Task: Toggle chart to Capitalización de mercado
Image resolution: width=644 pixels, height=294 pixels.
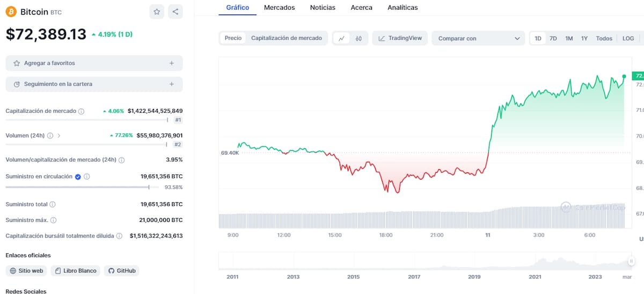Action: (286, 38)
